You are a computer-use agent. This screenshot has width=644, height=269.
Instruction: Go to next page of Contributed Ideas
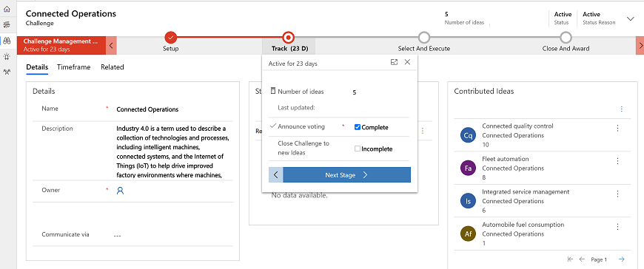click(x=621, y=259)
